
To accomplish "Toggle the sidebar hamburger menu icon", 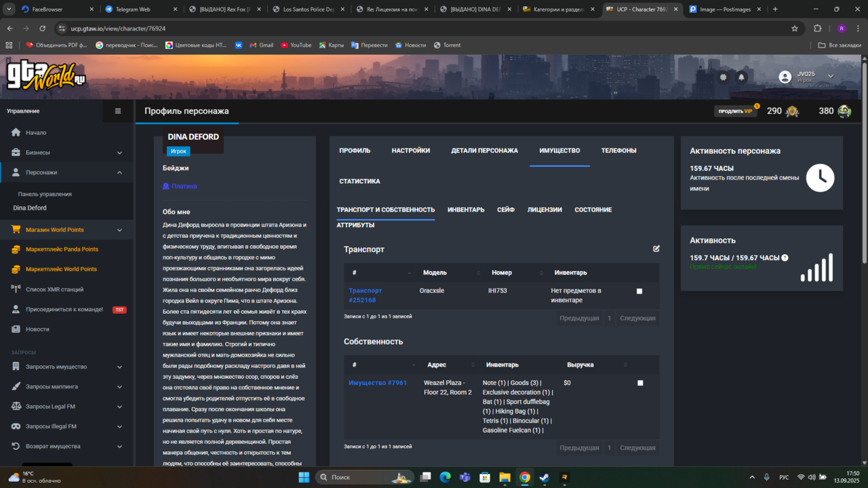I will (x=118, y=111).
